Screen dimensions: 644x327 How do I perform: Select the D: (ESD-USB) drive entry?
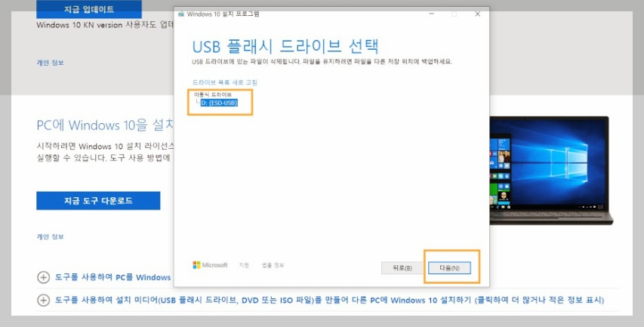coord(219,103)
